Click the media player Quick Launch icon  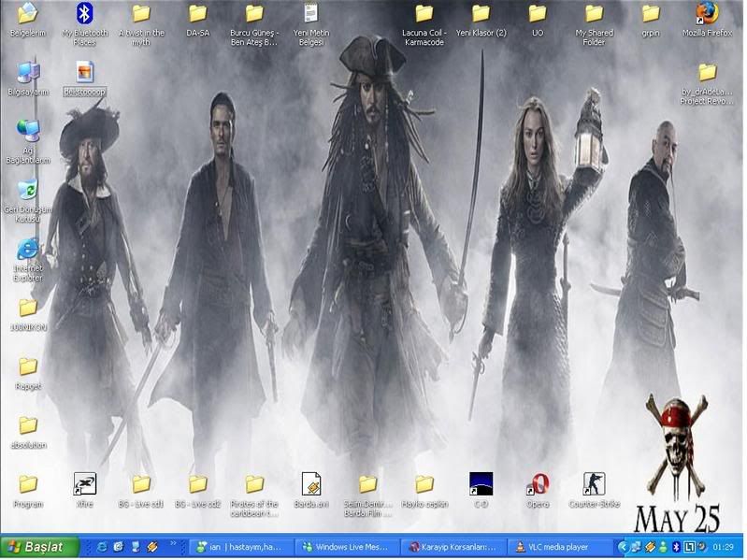(152, 547)
